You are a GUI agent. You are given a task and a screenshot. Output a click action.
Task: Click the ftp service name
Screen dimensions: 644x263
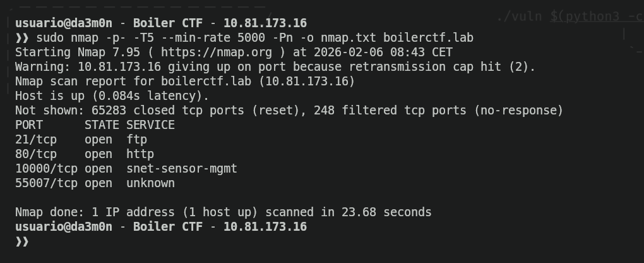[136, 140]
